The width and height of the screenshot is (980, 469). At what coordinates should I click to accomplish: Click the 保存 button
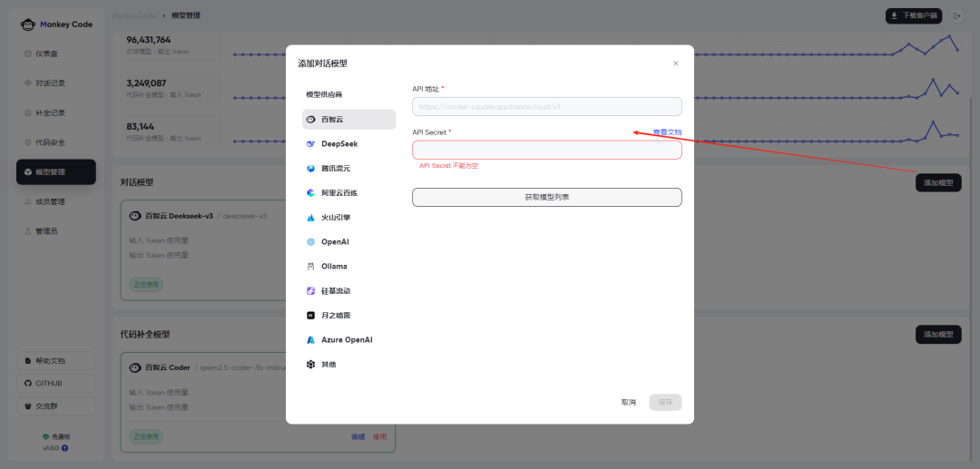666,402
